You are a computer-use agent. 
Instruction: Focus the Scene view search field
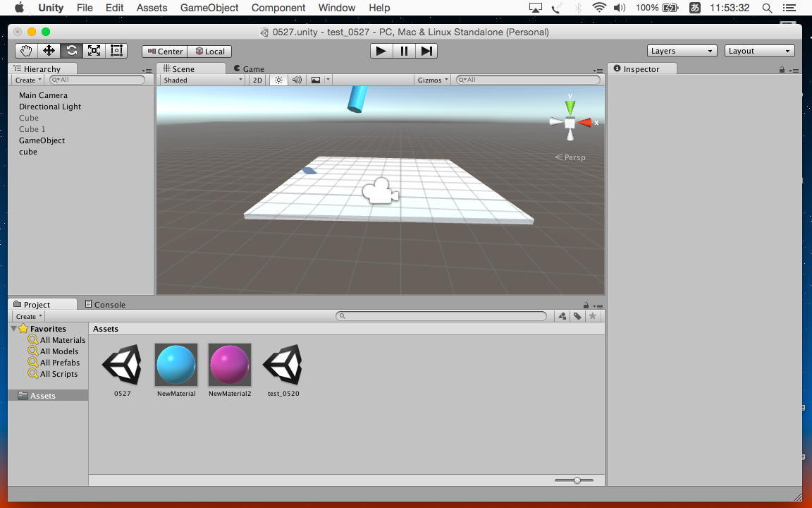tap(528, 80)
